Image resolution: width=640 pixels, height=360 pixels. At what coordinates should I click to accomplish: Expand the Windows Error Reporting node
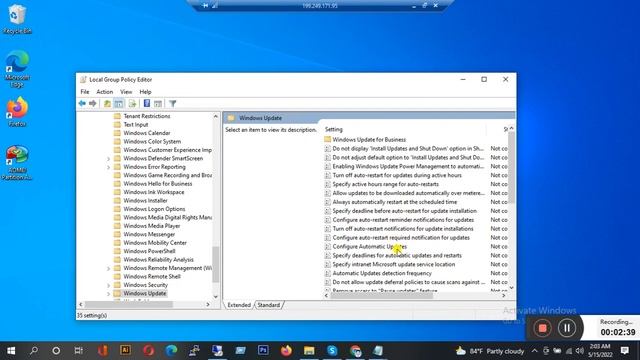coord(109,167)
